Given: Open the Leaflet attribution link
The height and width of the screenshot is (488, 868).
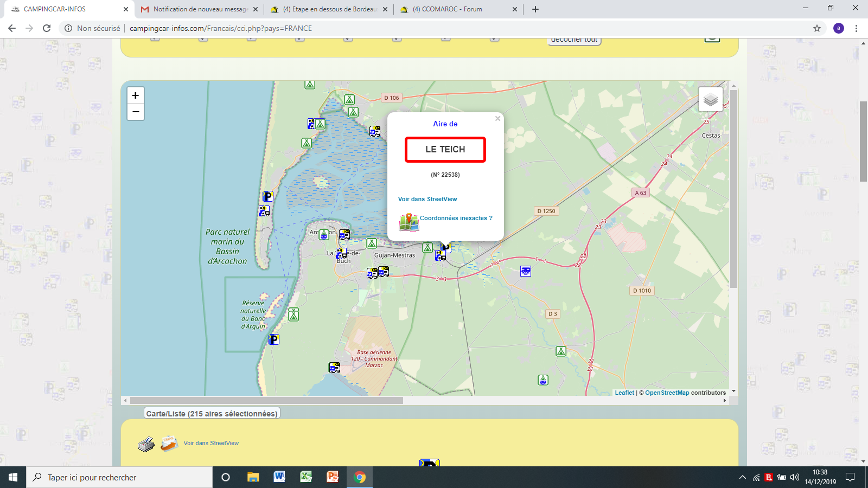Looking at the screenshot, I should [x=624, y=393].
